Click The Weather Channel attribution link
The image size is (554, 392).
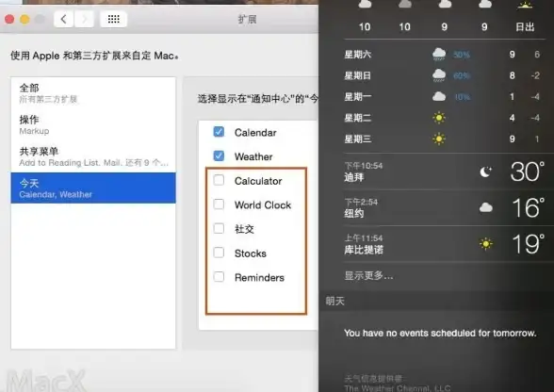(x=398, y=387)
